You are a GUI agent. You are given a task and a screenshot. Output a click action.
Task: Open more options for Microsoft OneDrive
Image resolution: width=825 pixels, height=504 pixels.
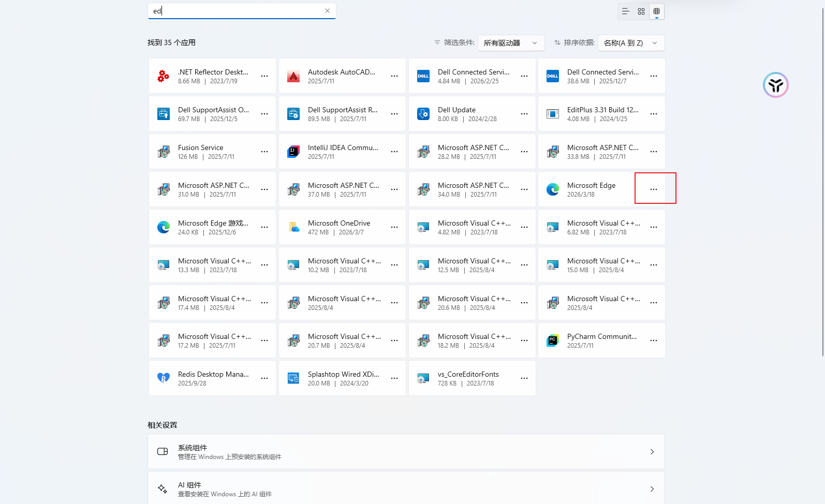pos(394,227)
